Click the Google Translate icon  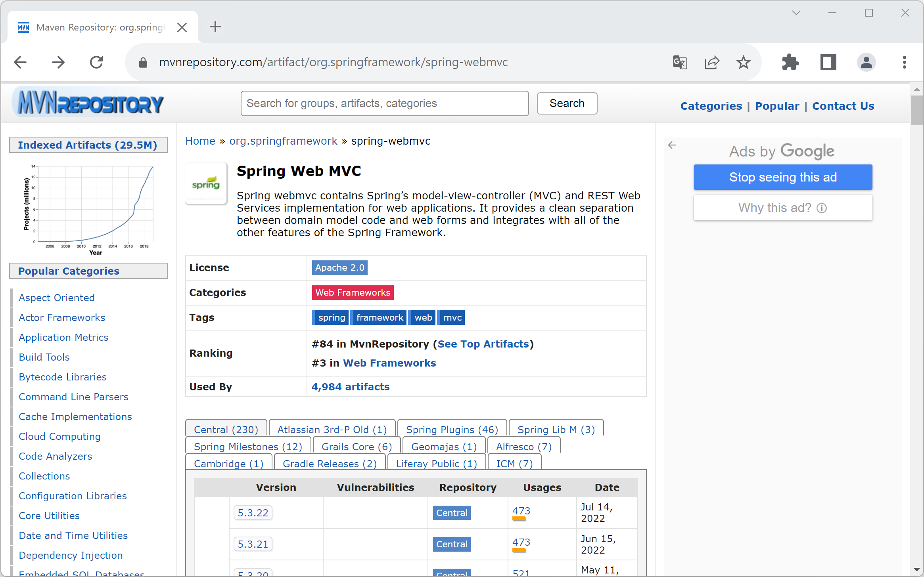(x=680, y=62)
